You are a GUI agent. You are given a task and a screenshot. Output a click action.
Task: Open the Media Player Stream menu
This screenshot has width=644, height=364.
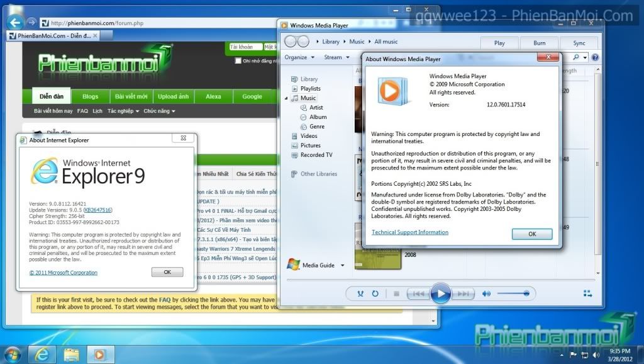point(337,57)
